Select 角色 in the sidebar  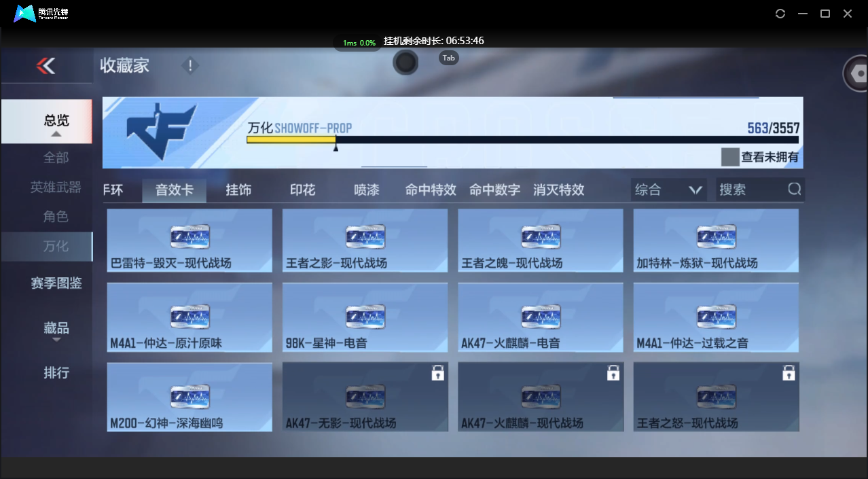pyautogui.click(x=56, y=217)
